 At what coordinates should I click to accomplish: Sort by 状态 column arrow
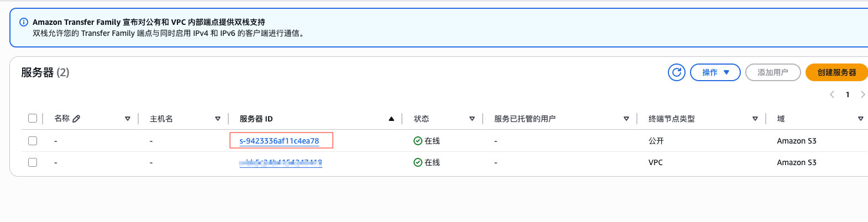point(472,119)
